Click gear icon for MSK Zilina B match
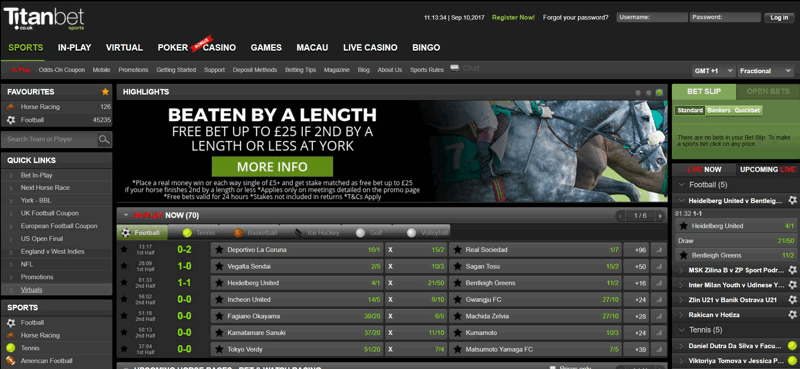Screen dimensions: 800x369 pyautogui.click(x=792, y=270)
